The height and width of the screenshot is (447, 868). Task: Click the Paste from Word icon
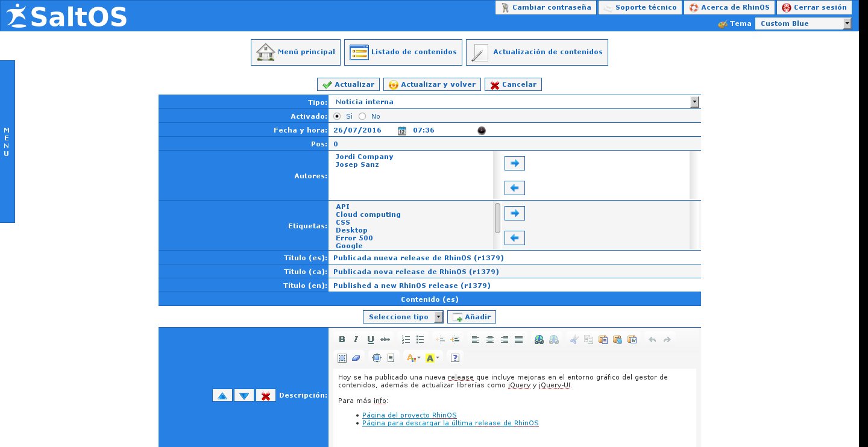(632, 340)
